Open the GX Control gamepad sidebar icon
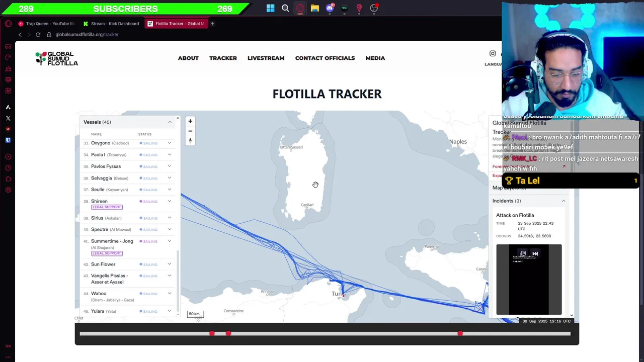The image size is (644, 362). coord(8,47)
